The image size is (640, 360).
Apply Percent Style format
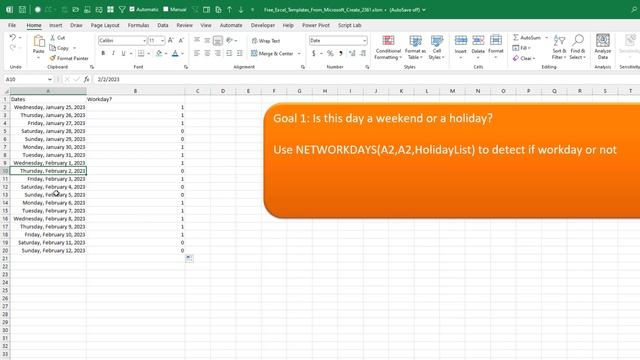[x=330, y=53]
